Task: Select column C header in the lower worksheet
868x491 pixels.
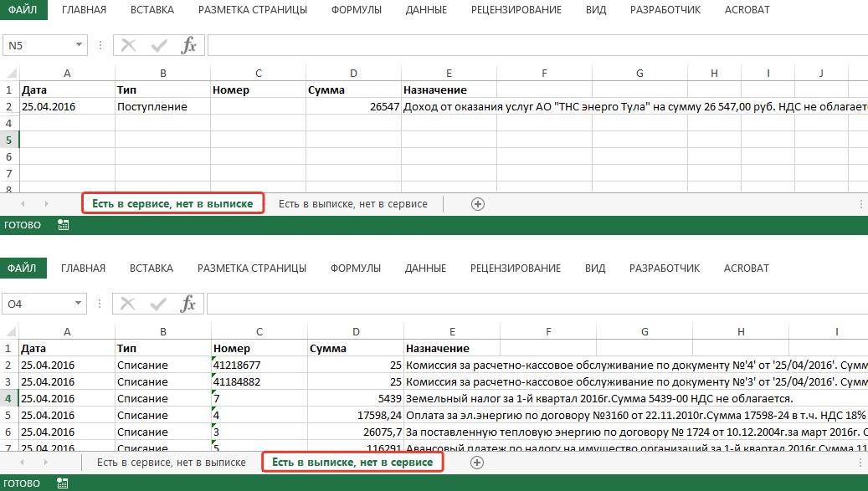Action: (259, 332)
